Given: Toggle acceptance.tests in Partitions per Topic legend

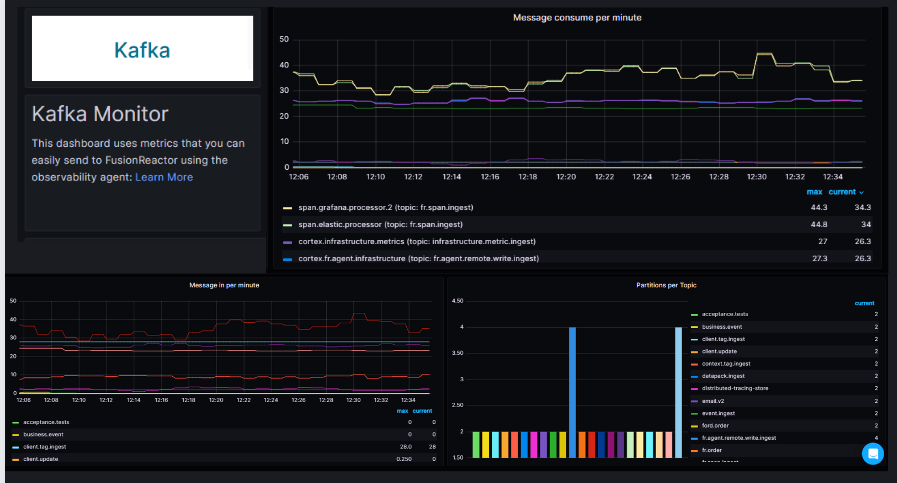Looking at the screenshot, I should pos(725,314).
